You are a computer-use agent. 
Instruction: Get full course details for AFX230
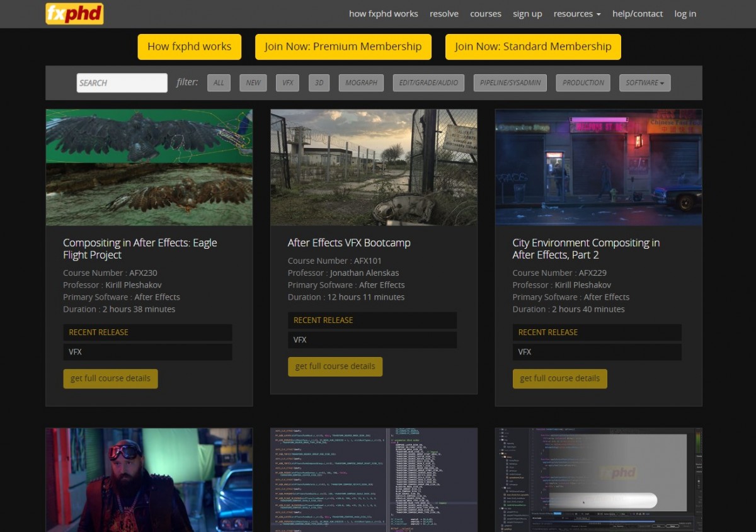point(110,378)
